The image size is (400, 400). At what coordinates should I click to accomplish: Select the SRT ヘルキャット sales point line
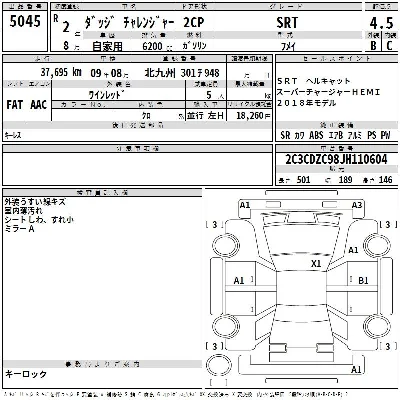pos(314,81)
